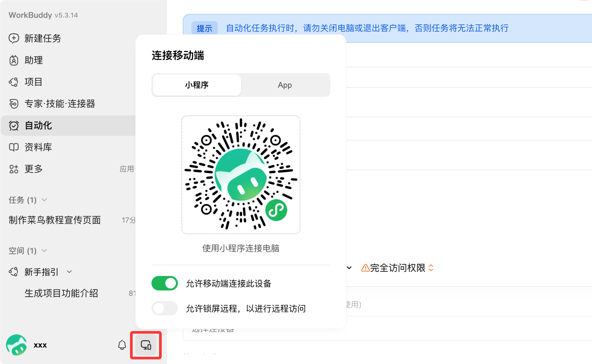Open 助理 via its sidebar icon
The height and width of the screenshot is (364, 592).
click(14, 60)
